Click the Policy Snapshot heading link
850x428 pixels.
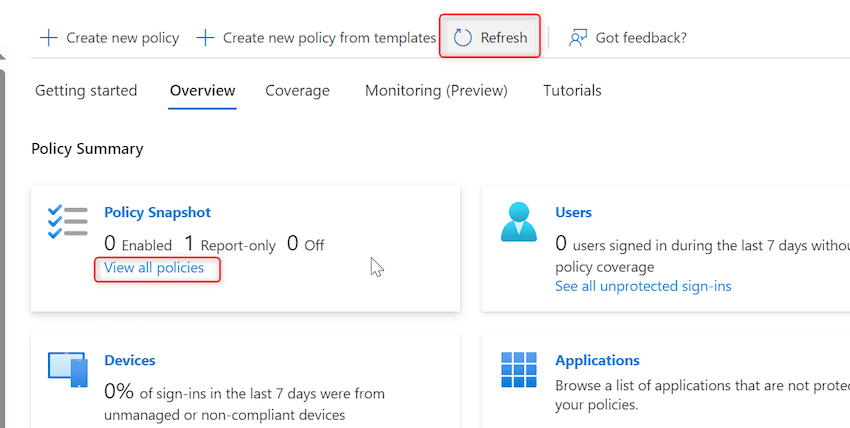click(x=157, y=212)
